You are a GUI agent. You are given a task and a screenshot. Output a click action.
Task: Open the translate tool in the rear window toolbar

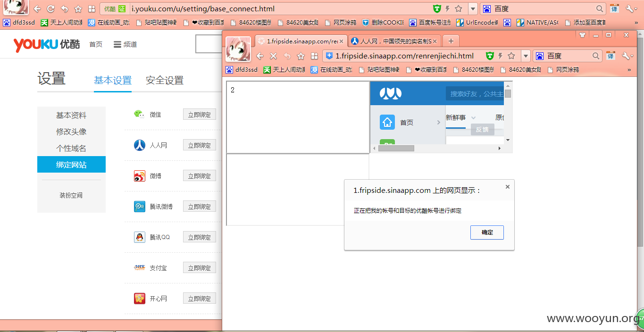click(614, 8)
